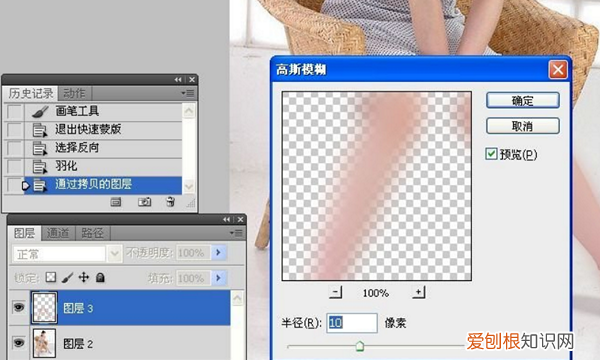Close the History panel
Viewport: 600px width, 360px height.
(192, 80)
